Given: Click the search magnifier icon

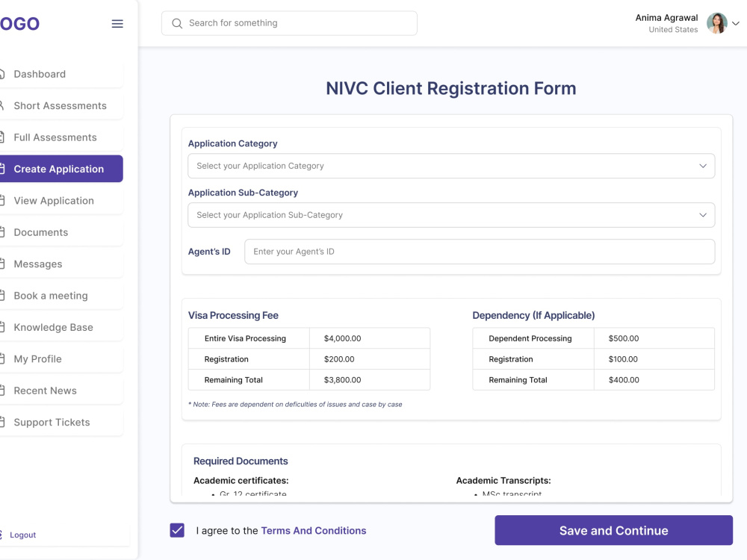Looking at the screenshot, I should point(177,23).
